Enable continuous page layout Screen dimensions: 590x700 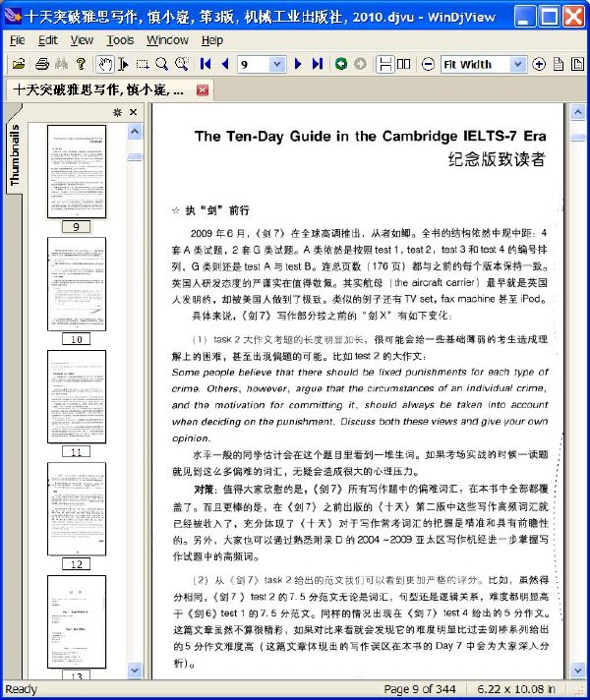384,64
